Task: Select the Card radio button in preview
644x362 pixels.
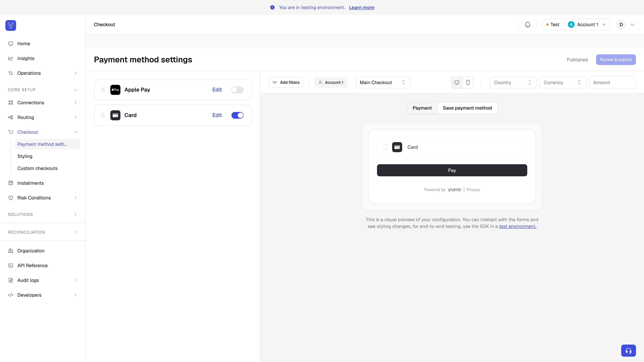Action: (x=385, y=147)
